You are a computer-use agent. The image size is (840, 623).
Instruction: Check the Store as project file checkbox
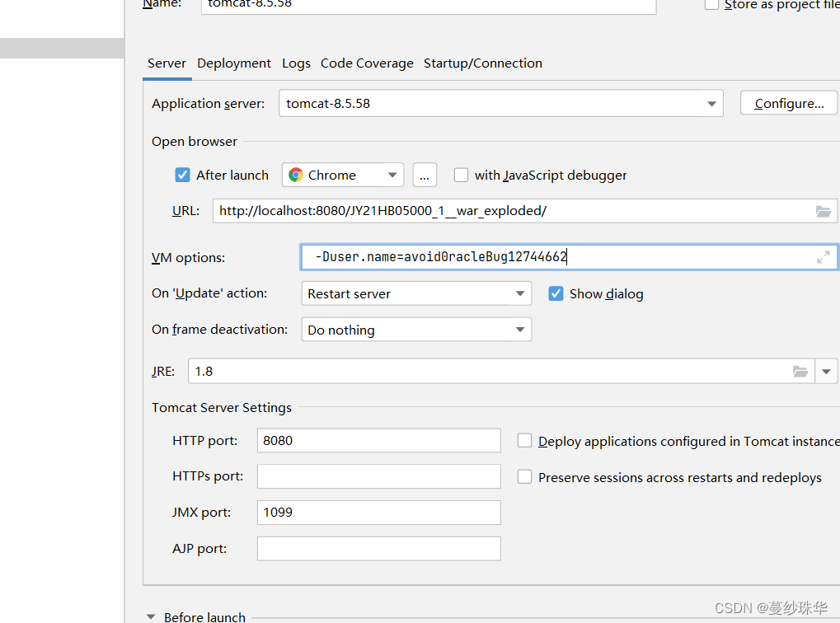coord(711,4)
